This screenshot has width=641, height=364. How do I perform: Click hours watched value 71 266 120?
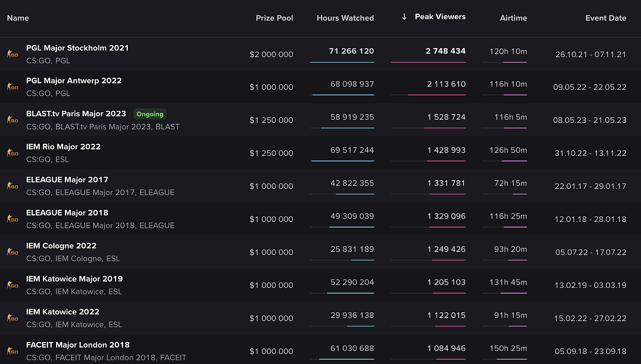coord(351,51)
